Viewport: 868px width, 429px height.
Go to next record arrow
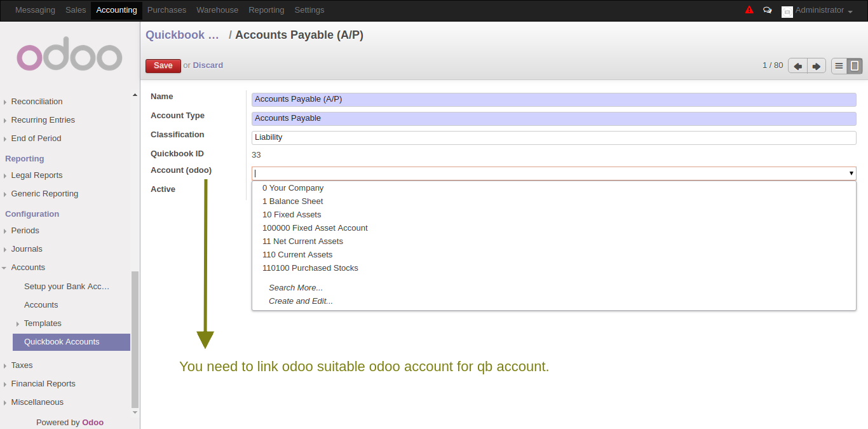click(817, 66)
